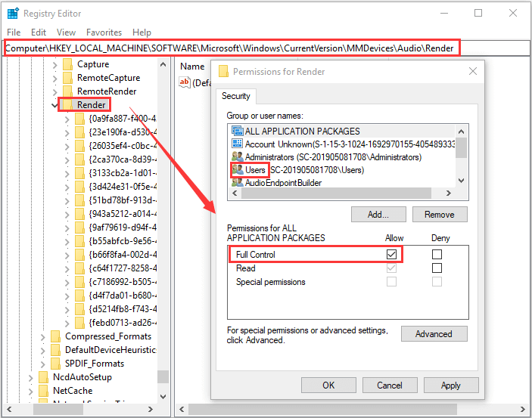The image size is (532, 418).
Task: Click folder icon of {23e190fa-d530 key
Action: click(79, 132)
